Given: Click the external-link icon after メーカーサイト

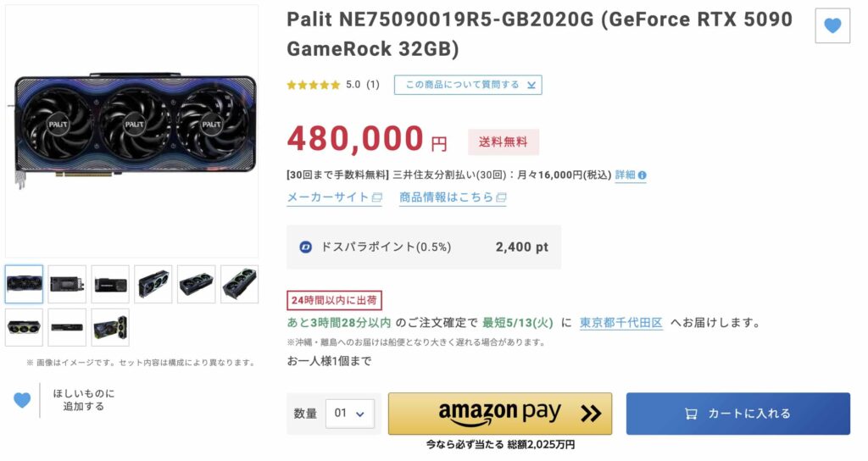Looking at the screenshot, I should [377, 197].
